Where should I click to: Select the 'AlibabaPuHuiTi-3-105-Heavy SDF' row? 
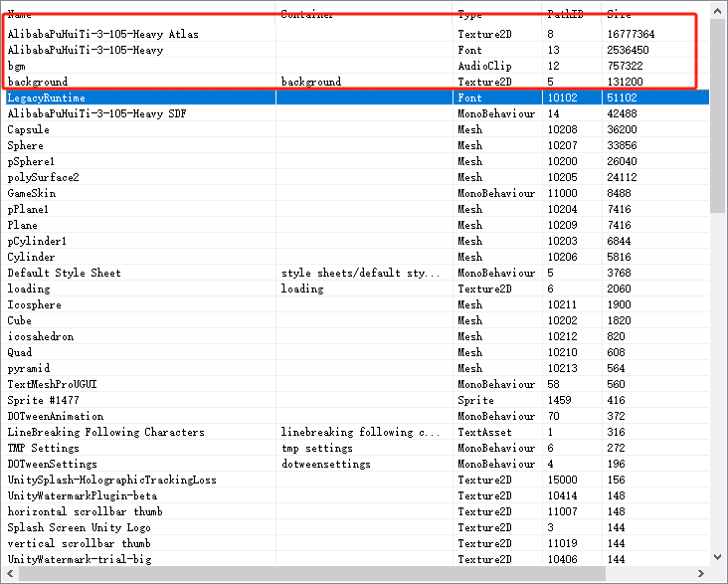point(356,113)
